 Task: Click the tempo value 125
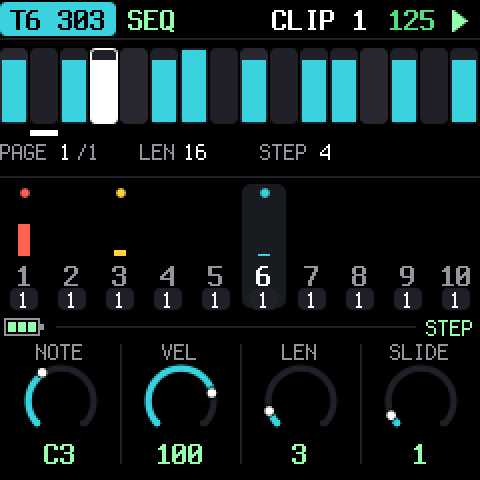[x=412, y=21]
